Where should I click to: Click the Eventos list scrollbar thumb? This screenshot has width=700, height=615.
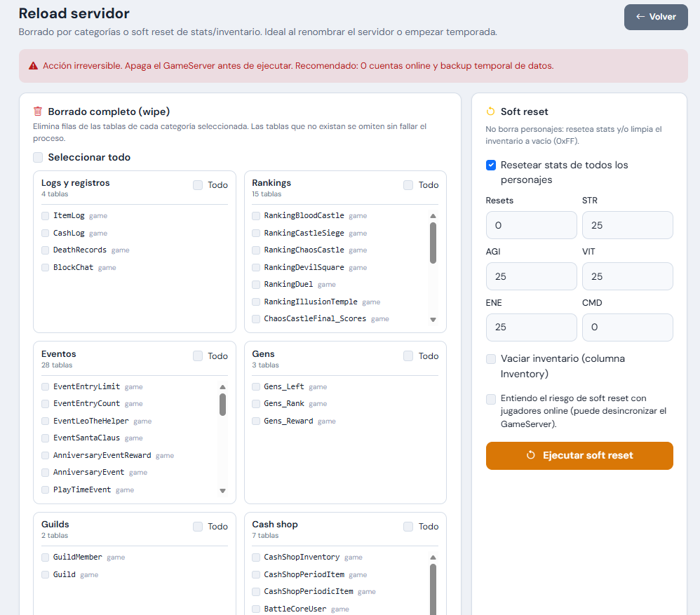tap(222, 405)
